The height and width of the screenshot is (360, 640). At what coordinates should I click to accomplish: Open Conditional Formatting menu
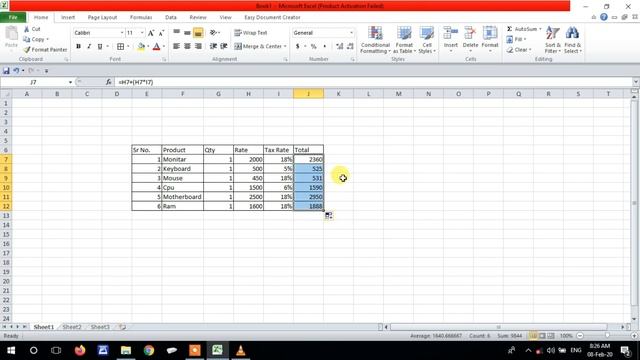tap(375, 40)
